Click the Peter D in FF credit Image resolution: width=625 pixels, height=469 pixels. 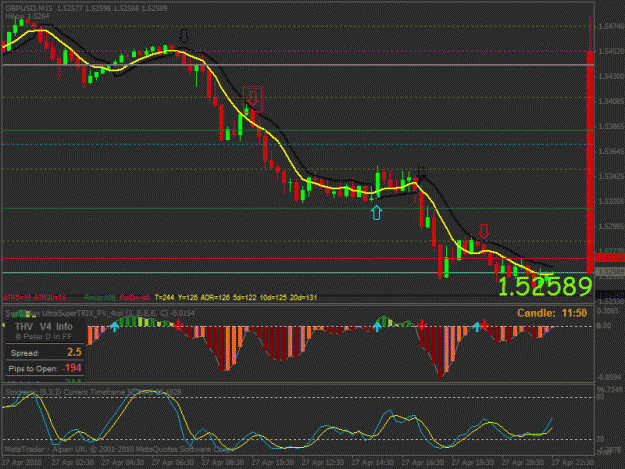pos(43,337)
